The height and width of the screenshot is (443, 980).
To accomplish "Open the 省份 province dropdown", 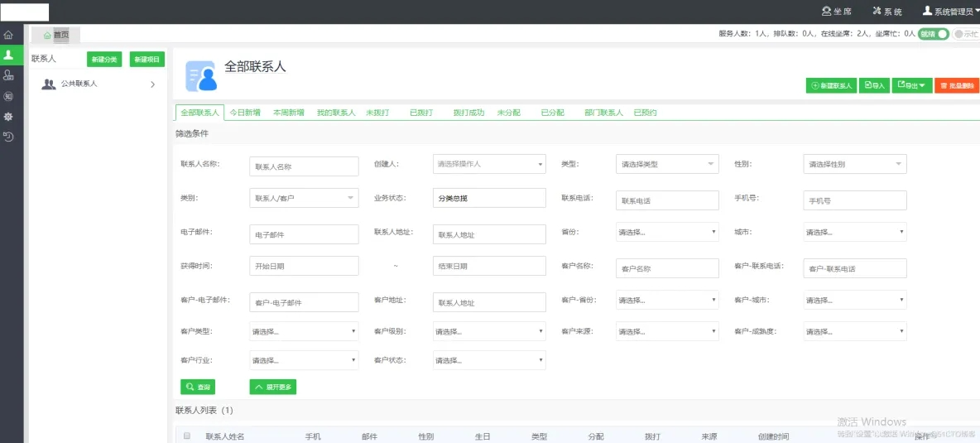I will tap(667, 232).
